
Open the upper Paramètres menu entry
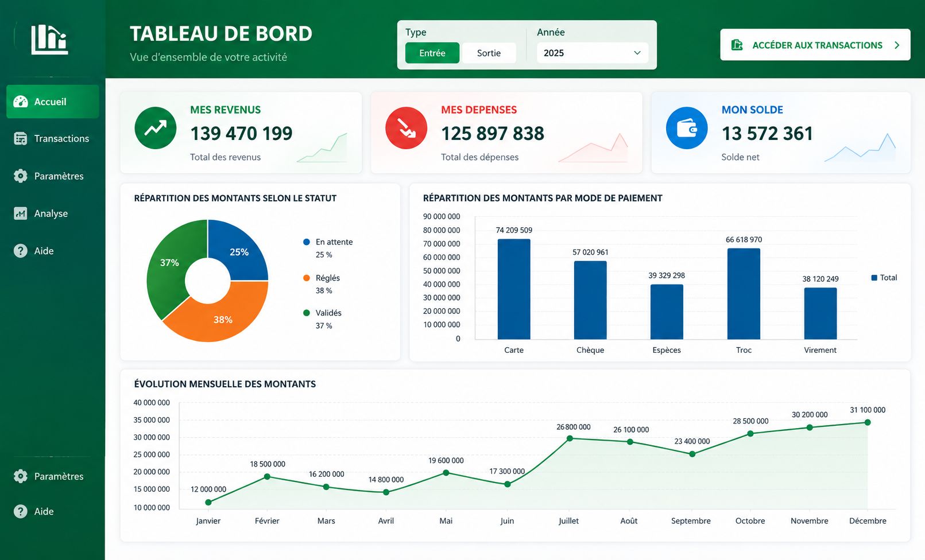coord(53,176)
